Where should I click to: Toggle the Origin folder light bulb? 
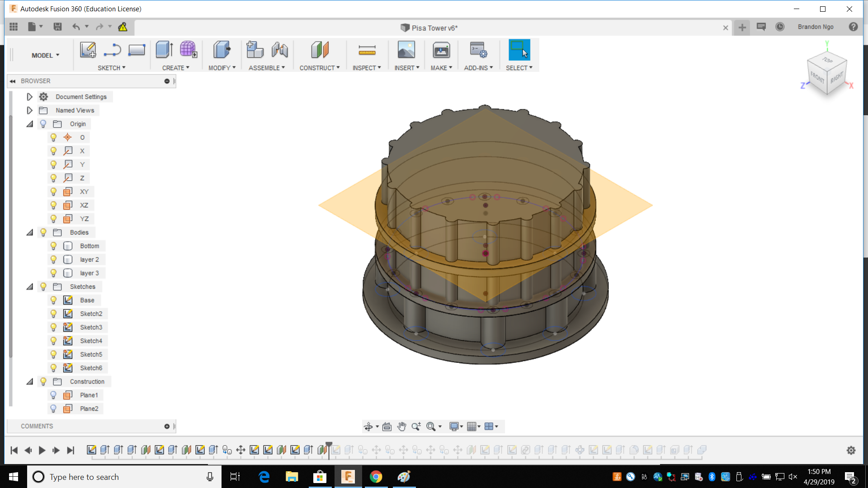[43, 124]
